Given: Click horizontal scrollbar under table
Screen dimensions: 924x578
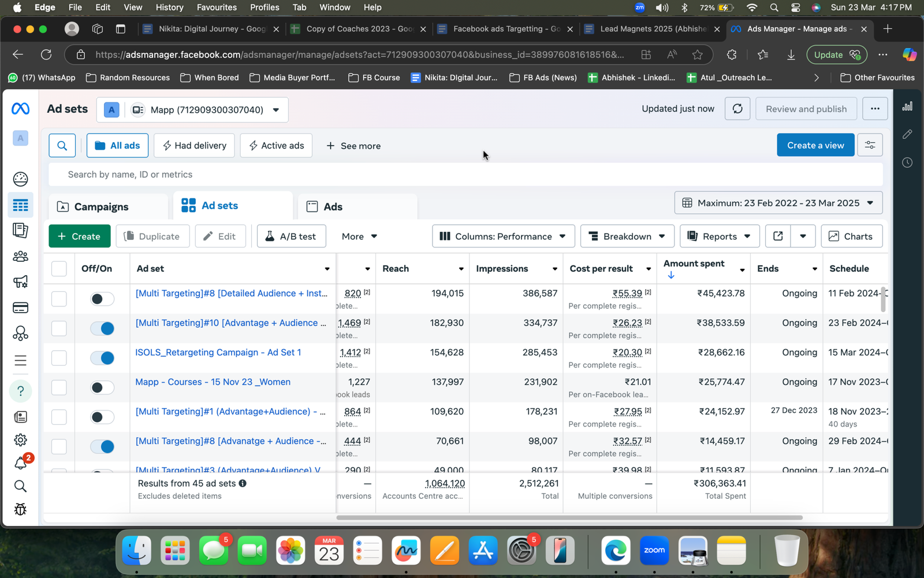Looking at the screenshot, I should [x=569, y=517].
